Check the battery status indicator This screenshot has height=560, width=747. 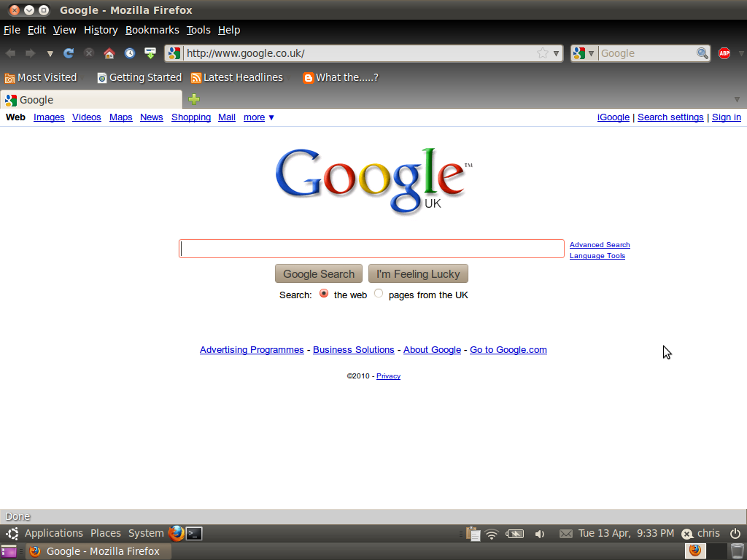(514, 534)
